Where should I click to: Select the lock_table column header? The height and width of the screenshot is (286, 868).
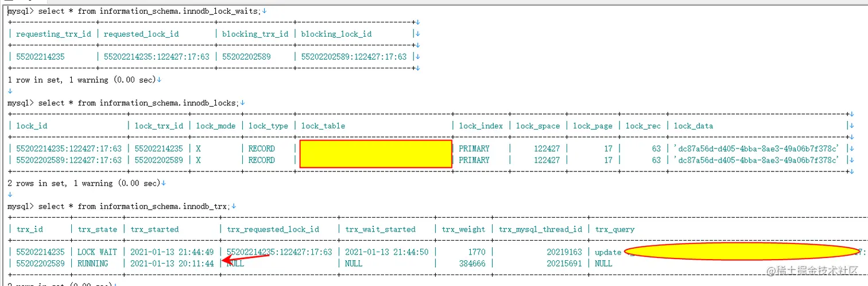click(x=323, y=126)
